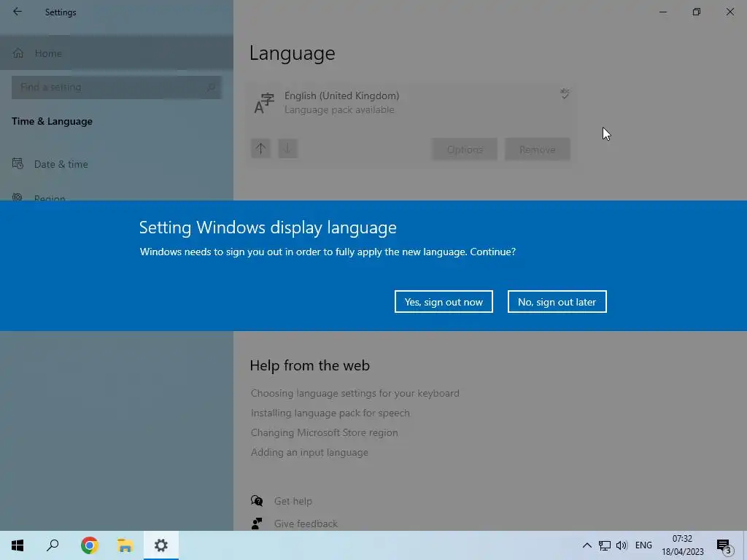Show hidden system tray icons
This screenshot has width=747, height=560.
(587, 545)
